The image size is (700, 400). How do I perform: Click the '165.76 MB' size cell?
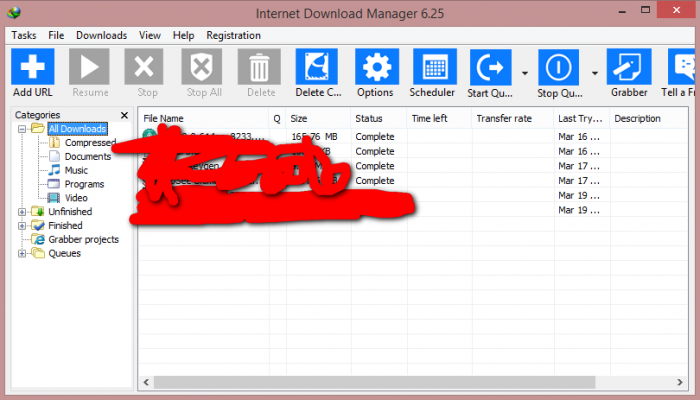(315, 137)
